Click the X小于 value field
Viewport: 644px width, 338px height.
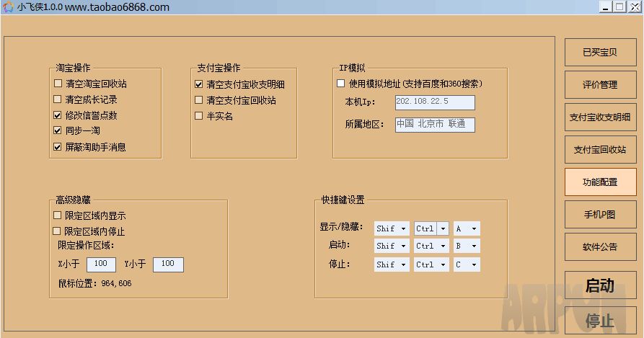pos(101,264)
